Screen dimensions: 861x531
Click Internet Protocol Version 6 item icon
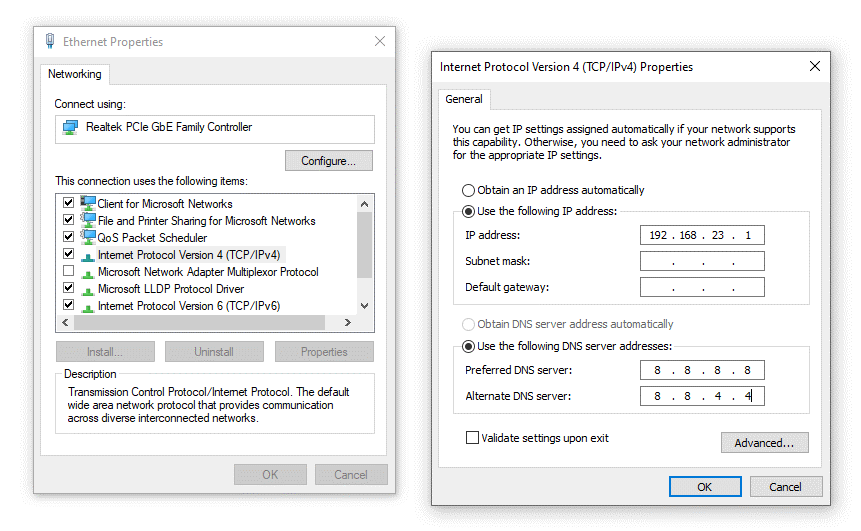click(88, 306)
